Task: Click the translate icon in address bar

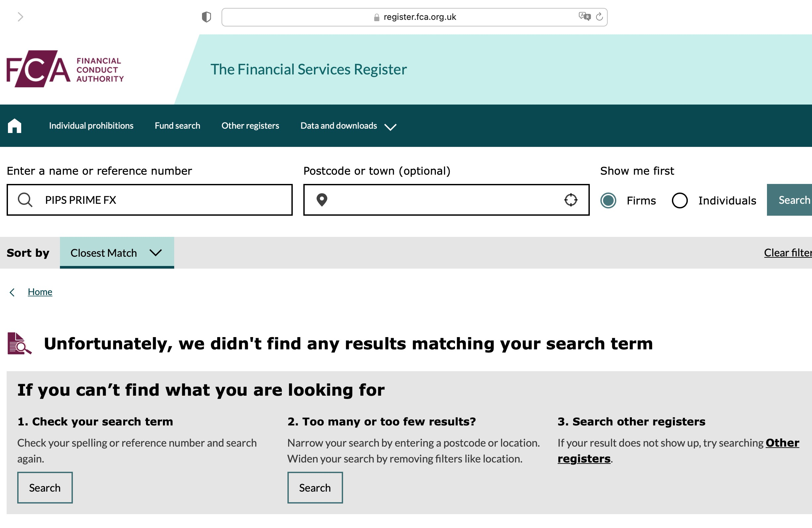Action: pyautogui.click(x=584, y=16)
